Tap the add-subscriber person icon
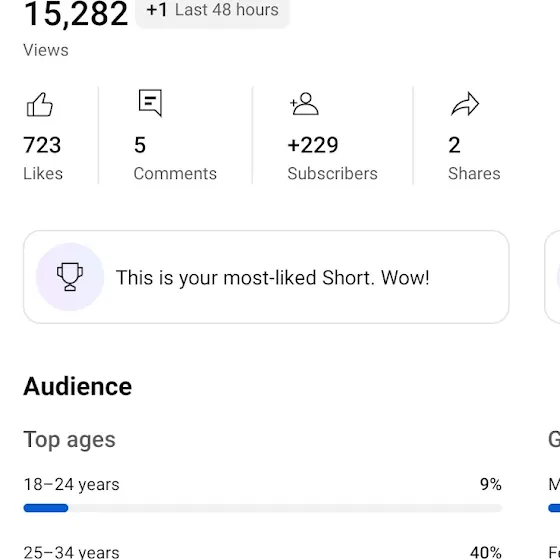This screenshot has width=560, height=560. click(304, 104)
